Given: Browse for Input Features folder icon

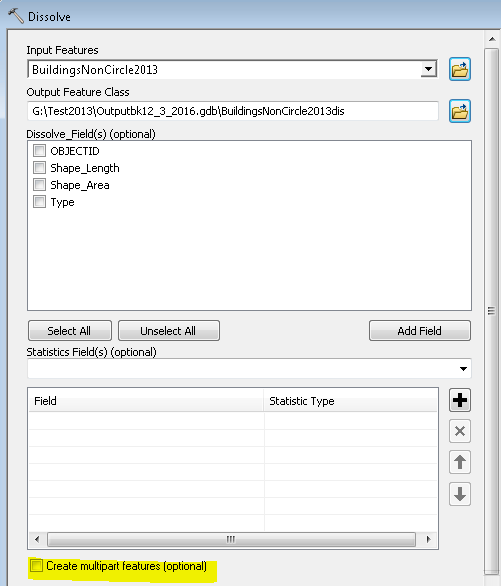Looking at the screenshot, I should coord(460,69).
